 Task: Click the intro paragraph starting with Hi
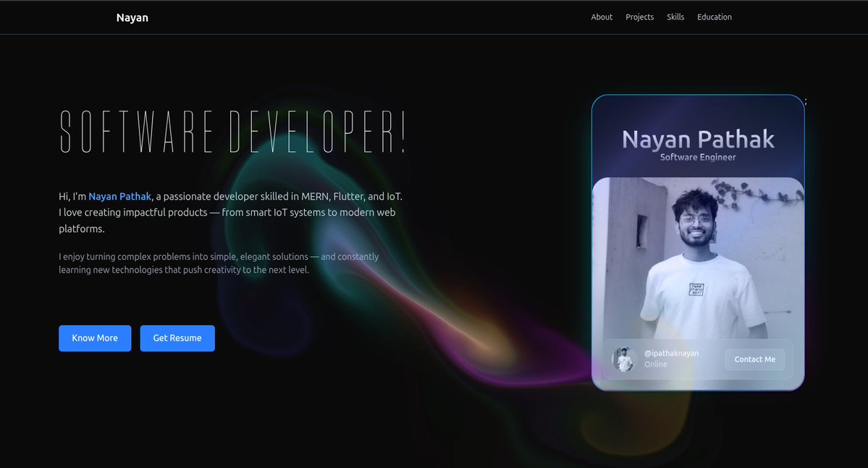[230, 211]
